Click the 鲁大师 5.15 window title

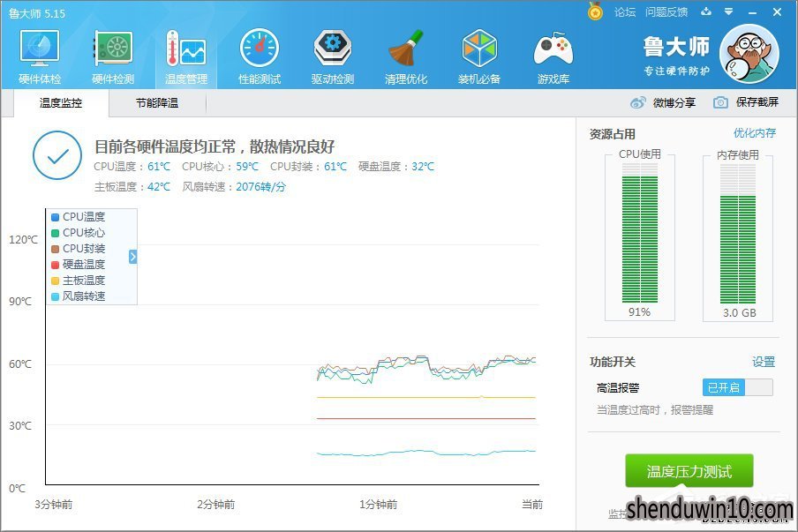37,13
